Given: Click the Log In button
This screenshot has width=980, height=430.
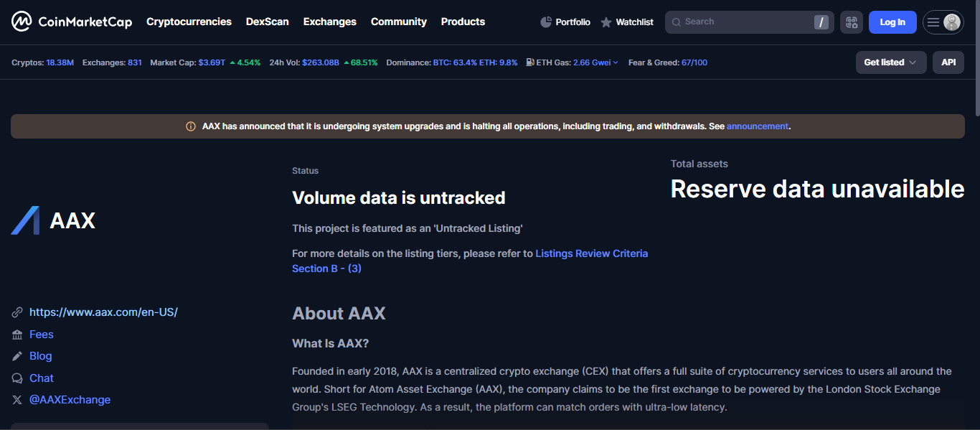Looking at the screenshot, I should [892, 22].
